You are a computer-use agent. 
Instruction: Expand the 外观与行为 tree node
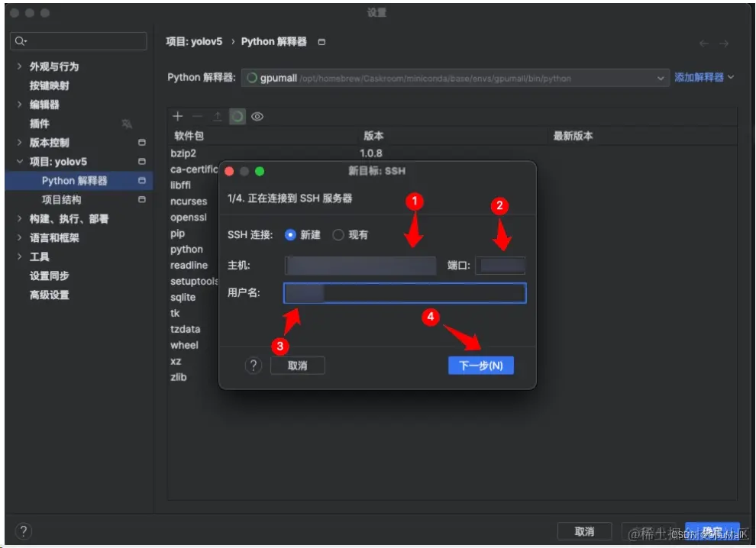point(19,66)
